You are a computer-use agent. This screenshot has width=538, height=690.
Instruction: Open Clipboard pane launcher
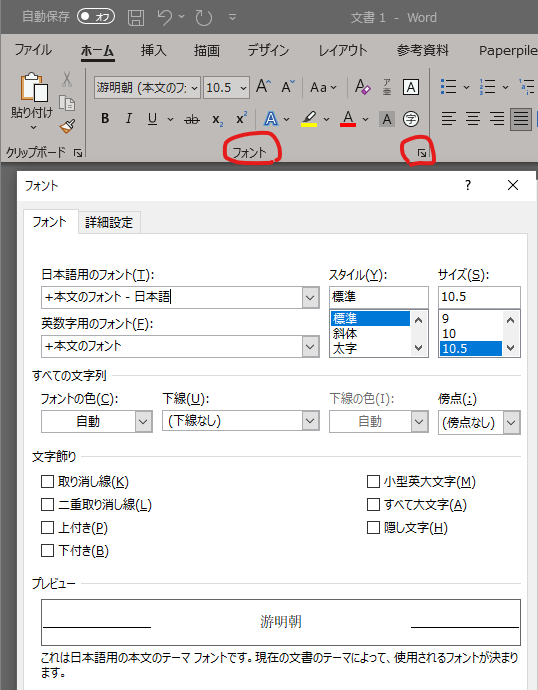(78, 153)
